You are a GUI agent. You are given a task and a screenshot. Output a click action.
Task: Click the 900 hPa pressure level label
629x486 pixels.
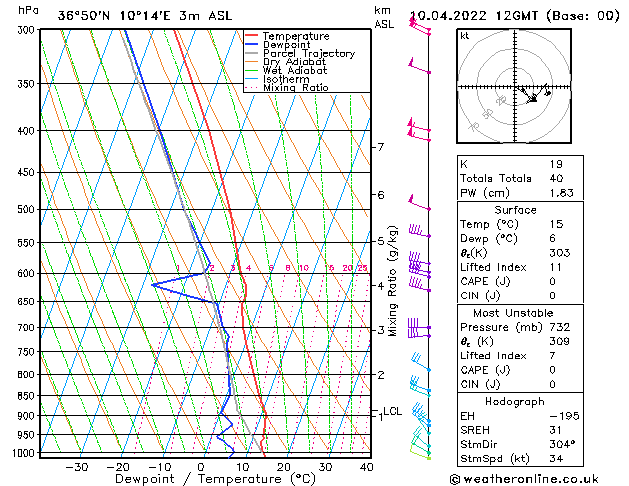click(x=28, y=416)
